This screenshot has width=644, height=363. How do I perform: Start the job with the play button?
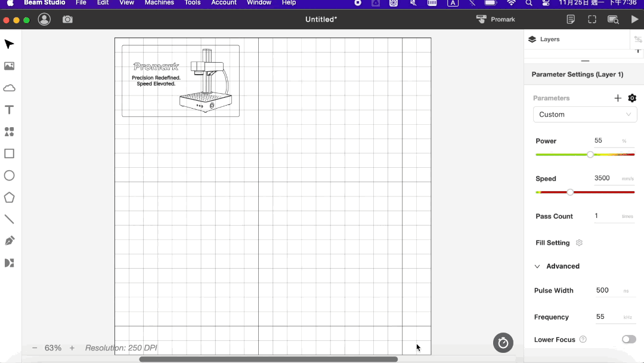pyautogui.click(x=634, y=19)
